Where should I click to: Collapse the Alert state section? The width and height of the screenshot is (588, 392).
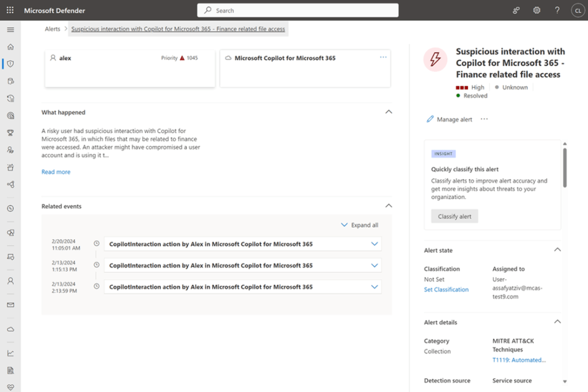tap(556, 250)
